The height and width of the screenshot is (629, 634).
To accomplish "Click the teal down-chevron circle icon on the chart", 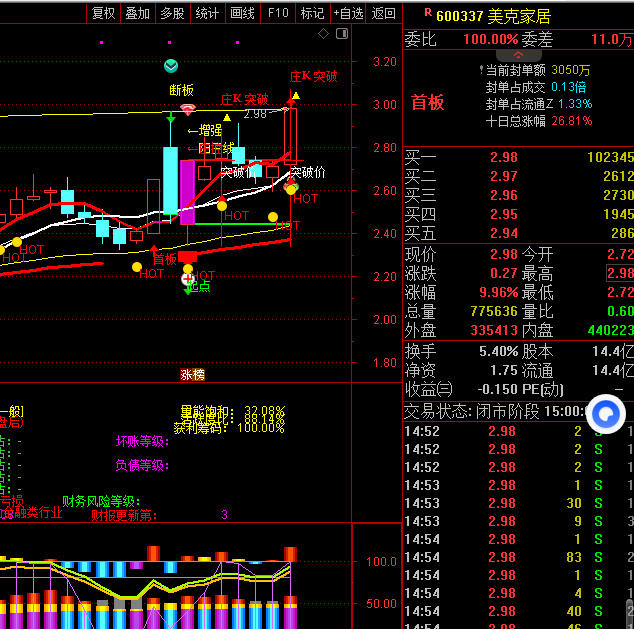I will point(171,66).
